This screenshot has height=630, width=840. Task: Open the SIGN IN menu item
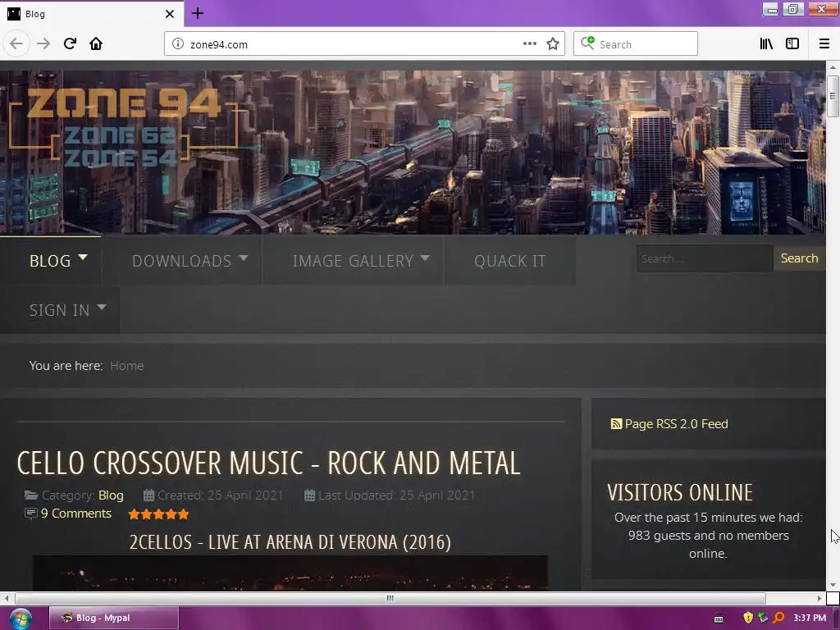[59, 310]
